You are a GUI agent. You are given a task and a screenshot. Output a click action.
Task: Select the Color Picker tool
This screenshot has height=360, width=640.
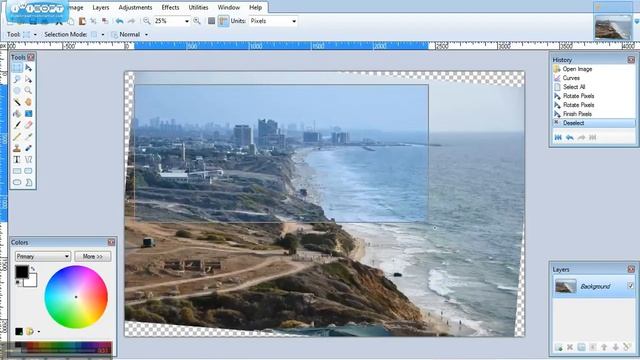29,137
